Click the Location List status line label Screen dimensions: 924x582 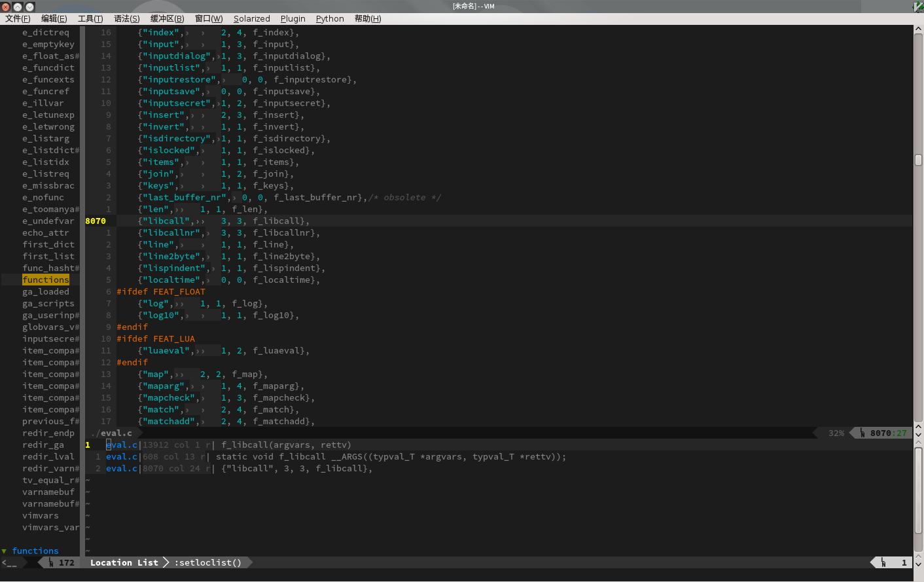(124, 563)
